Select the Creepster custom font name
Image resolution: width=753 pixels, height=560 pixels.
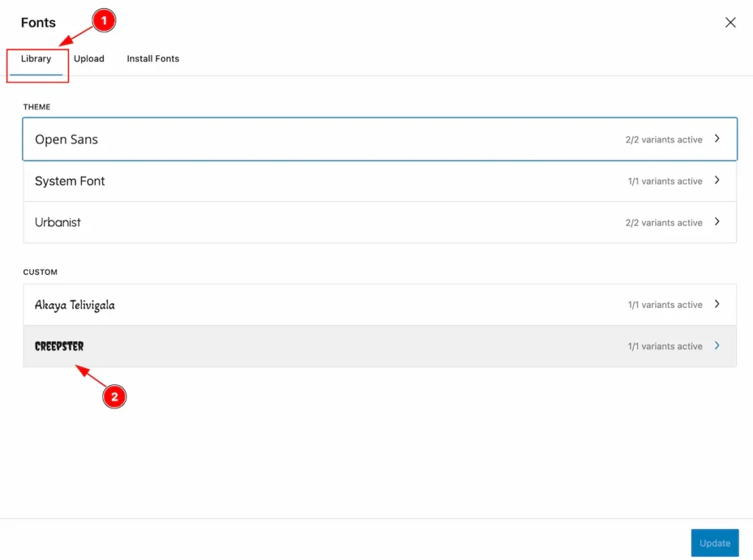[x=59, y=346]
